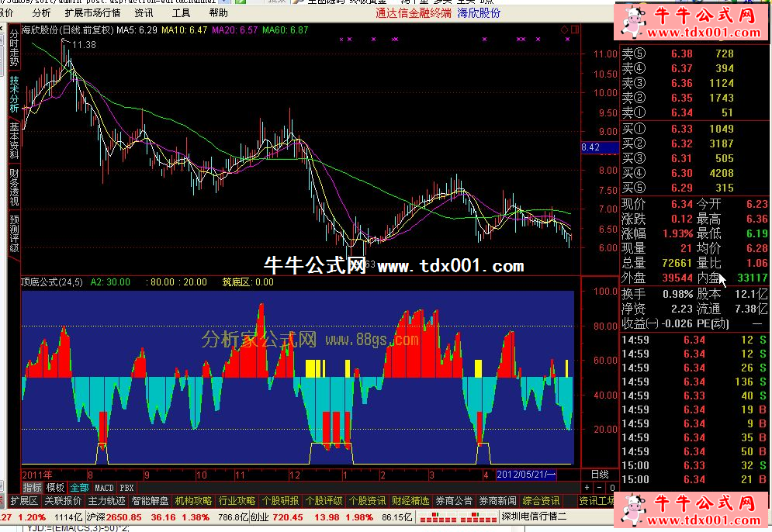Click the cow logo in top banner
This screenshot has width=772, height=532.
636,20
